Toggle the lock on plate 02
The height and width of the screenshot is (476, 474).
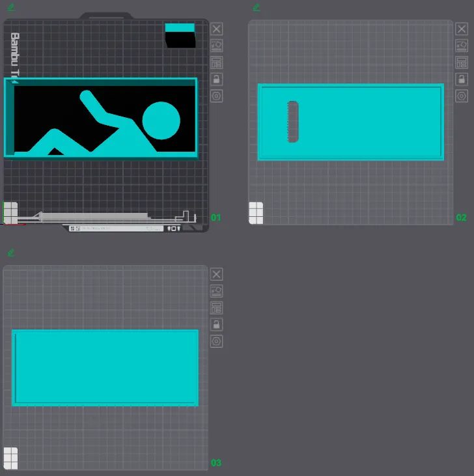462,79
